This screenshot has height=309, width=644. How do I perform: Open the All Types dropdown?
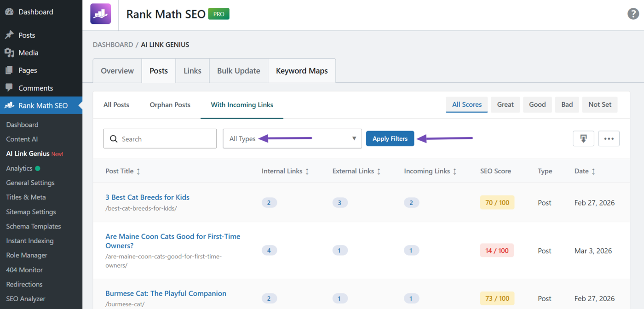293,138
